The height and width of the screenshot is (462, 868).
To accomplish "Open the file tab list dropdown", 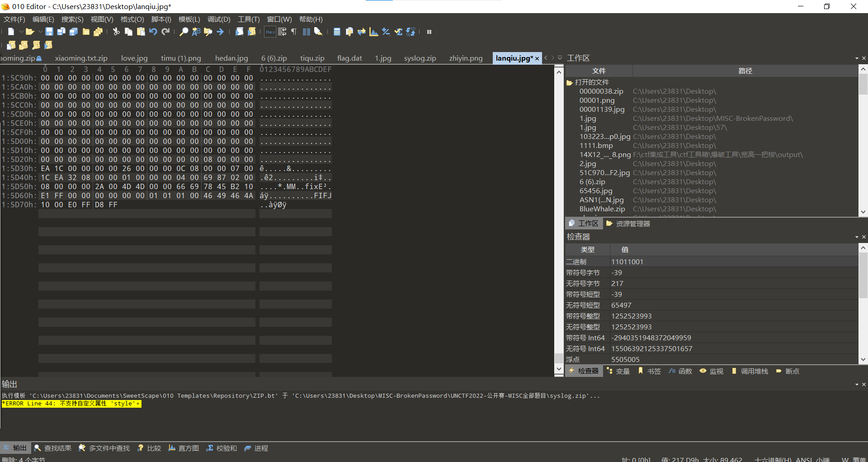I will (560, 58).
